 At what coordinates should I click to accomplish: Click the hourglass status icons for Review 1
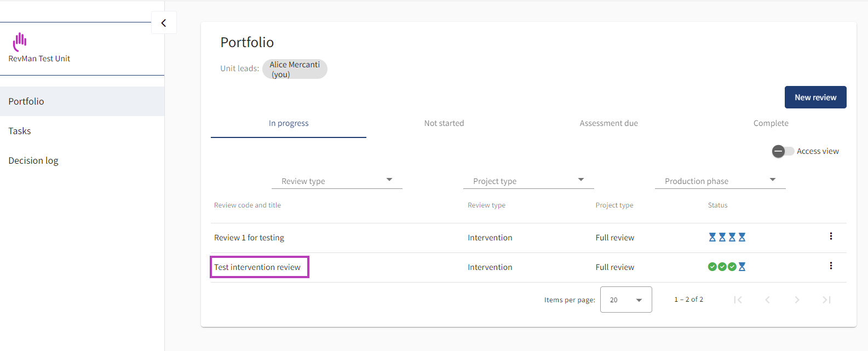727,237
